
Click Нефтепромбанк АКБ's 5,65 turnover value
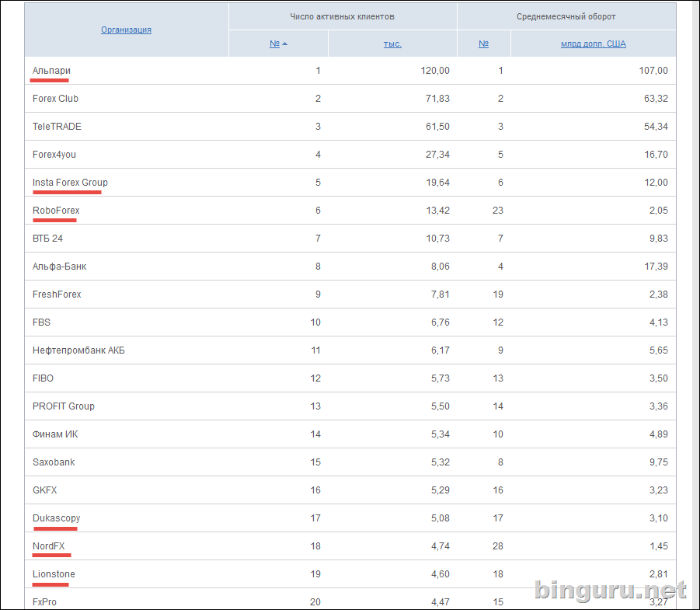659,350
